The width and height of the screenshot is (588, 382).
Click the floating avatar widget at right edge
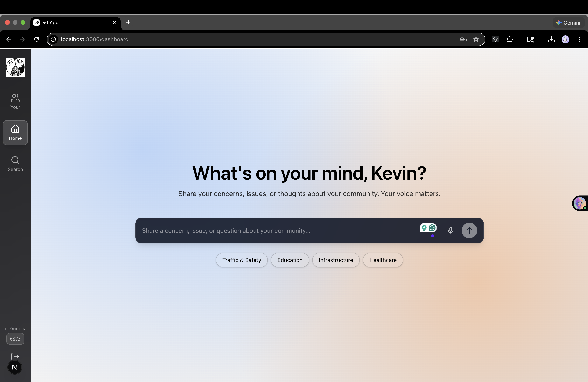pos(580,203)
